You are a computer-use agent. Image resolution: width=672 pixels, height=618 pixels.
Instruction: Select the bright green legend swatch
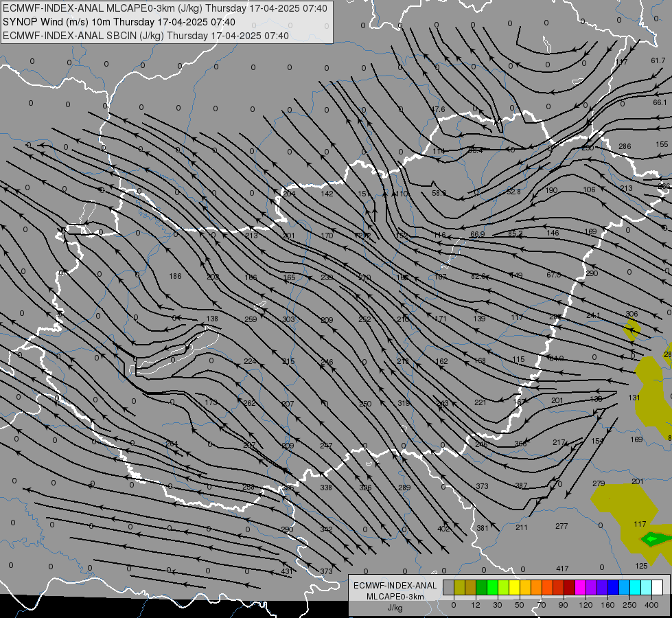click(492, 587)
